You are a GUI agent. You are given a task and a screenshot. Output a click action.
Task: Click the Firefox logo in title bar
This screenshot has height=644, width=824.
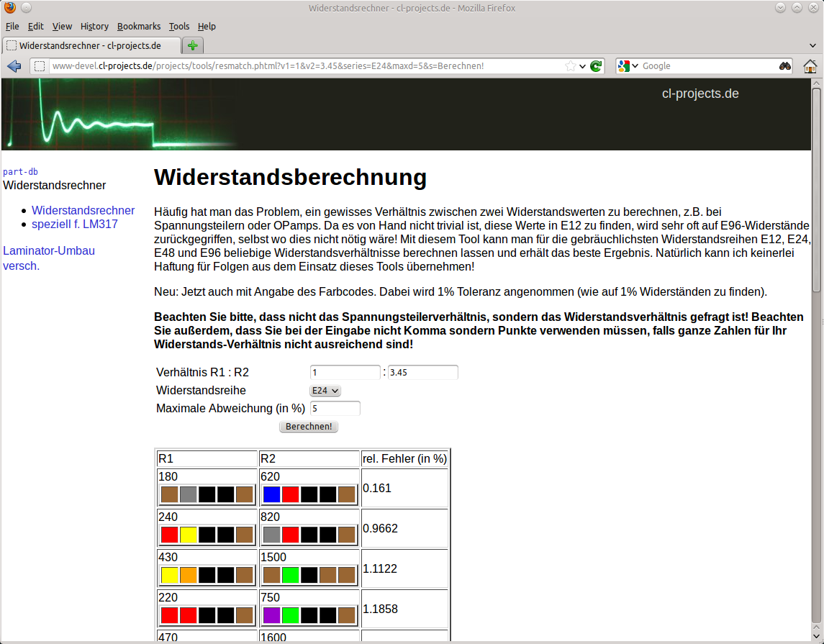[9, 7]
